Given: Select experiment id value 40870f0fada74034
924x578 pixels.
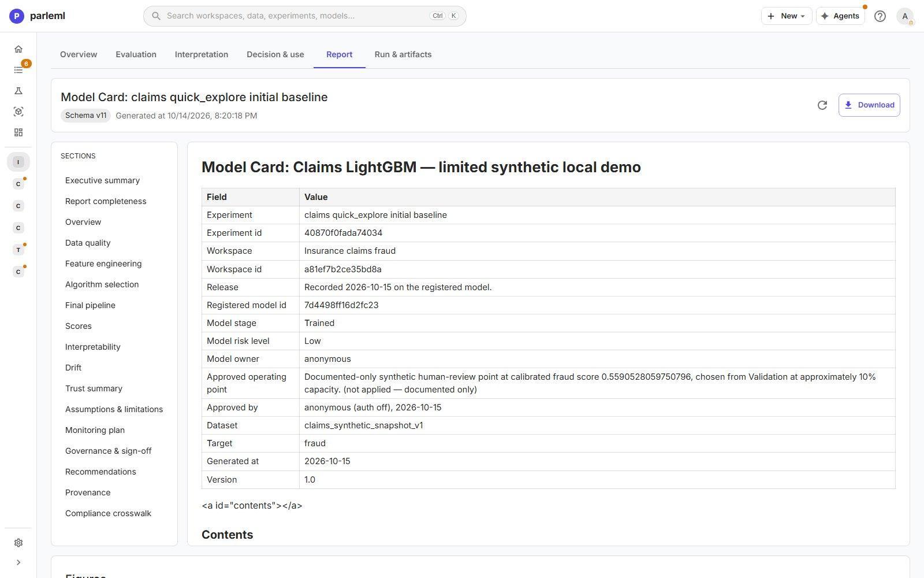Looking at the screenshot, I should point(343,233).
